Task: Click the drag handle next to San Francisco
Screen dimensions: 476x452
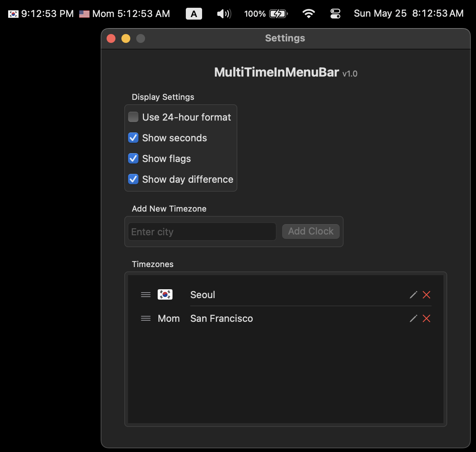Action: pyautogui.click(x=145, y=318)
